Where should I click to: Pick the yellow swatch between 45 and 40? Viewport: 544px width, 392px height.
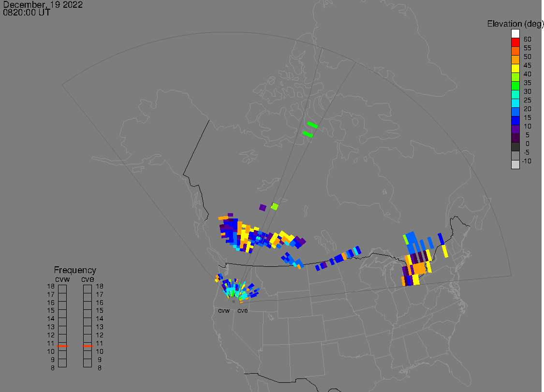(515, 68)
